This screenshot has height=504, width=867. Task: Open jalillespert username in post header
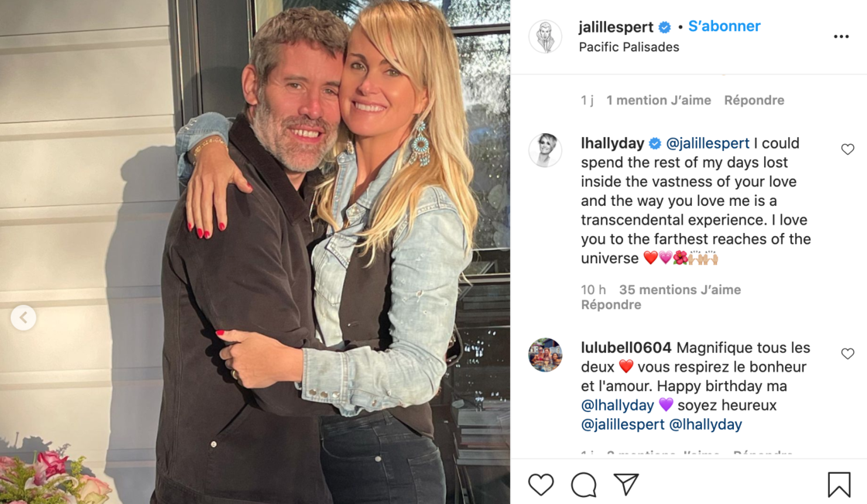click(616, 26)
